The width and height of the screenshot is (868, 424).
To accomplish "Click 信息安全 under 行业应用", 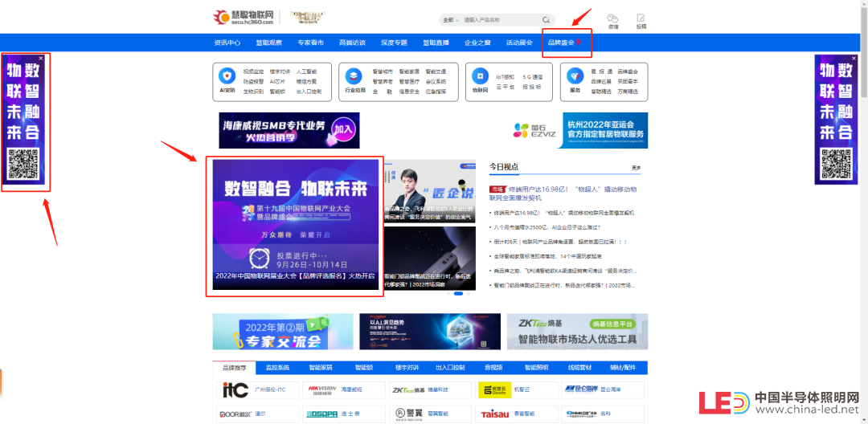I will (x=409, y=92).
